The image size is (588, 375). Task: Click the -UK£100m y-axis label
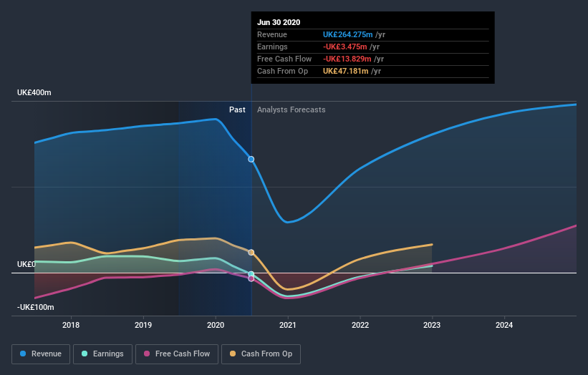coord(36,307)
